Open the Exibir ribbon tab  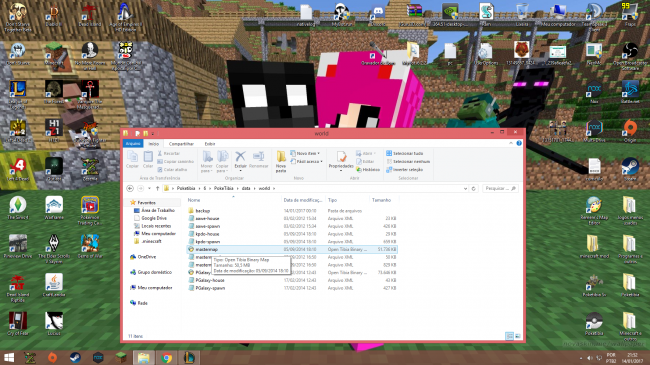click(210, 144)
